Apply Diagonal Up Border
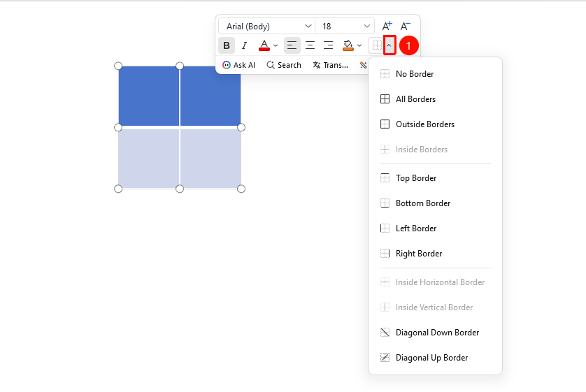The width and height of the screenshot is (586, 392). (x=435, y=358)
